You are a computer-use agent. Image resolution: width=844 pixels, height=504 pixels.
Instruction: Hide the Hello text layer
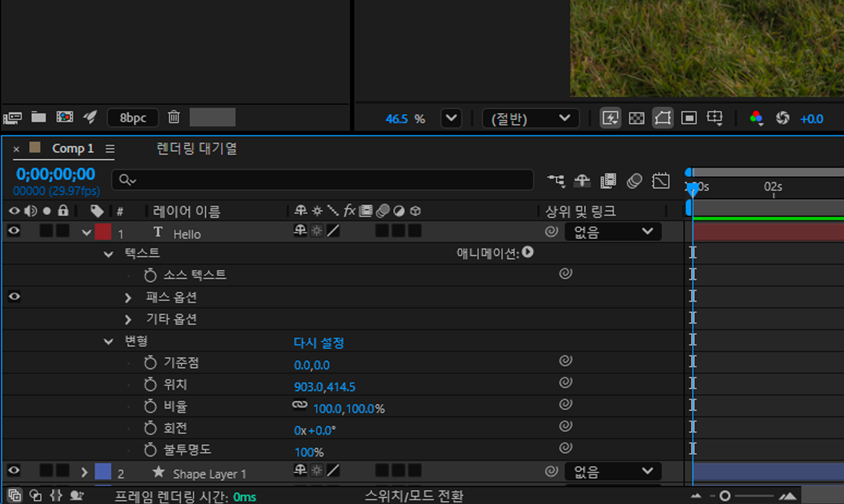[14, 231]
